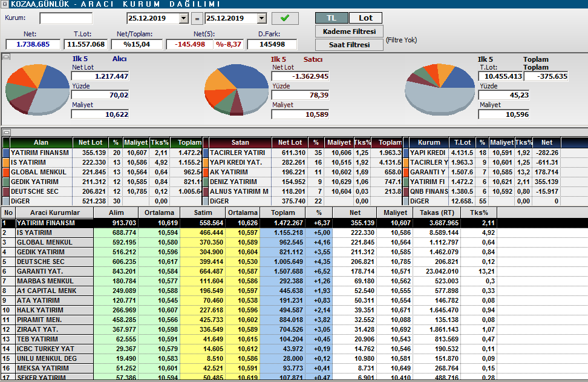This screenshot has width=588, height=382.
Task: Click the Ilk 5 Alıcı pie chart
Action: [x=37, y=90]
